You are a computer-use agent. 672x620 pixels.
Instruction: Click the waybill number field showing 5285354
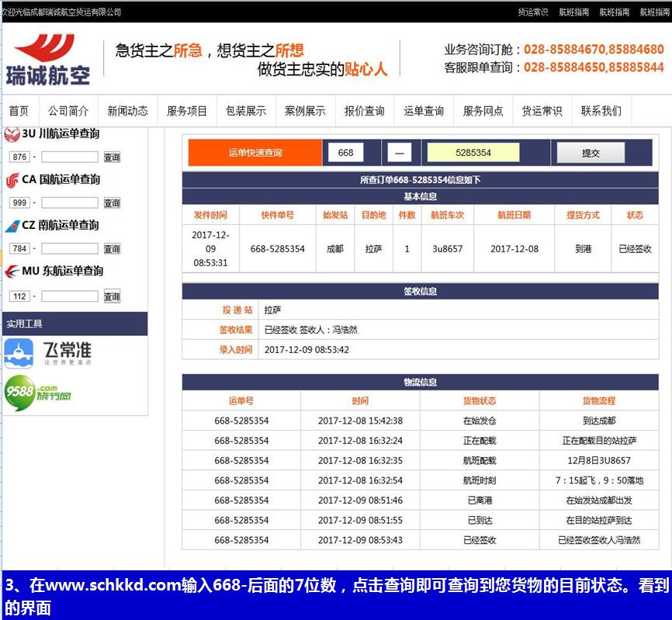tap(473, 153)
